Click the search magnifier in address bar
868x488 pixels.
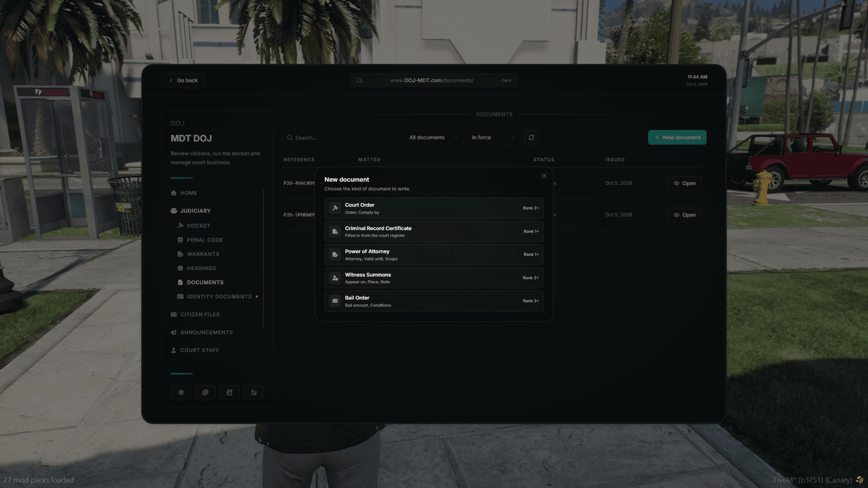(x=359, y=80)
